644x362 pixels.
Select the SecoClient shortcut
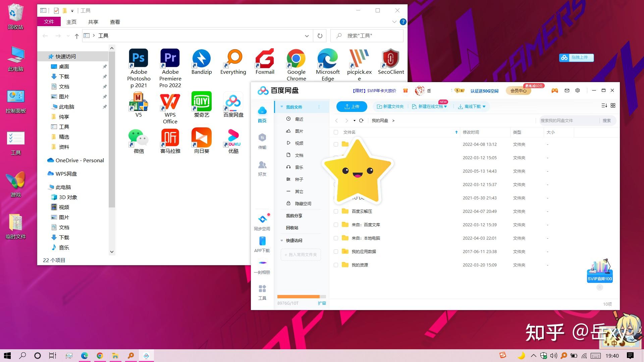391,62
